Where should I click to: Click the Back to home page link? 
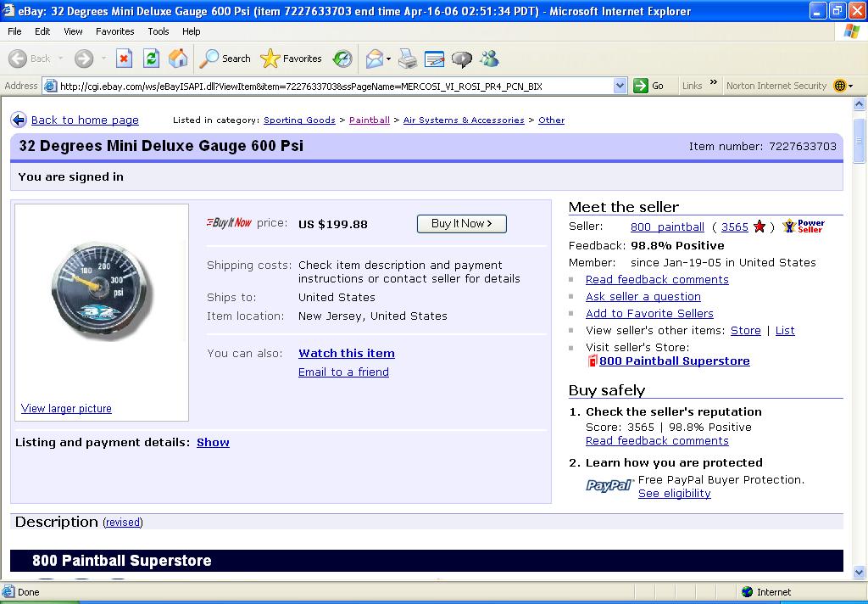click(86, 120)
